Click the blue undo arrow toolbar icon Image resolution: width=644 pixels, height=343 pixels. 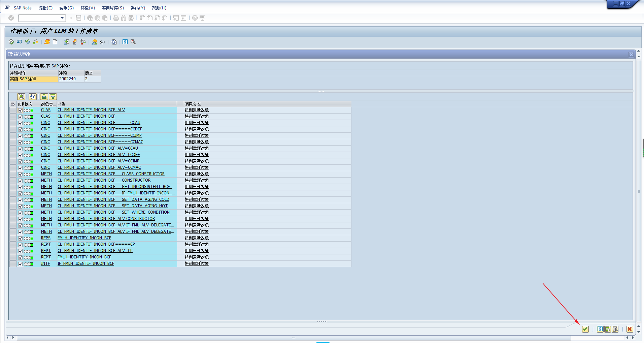pyautogui.click(x=19, y=42)
